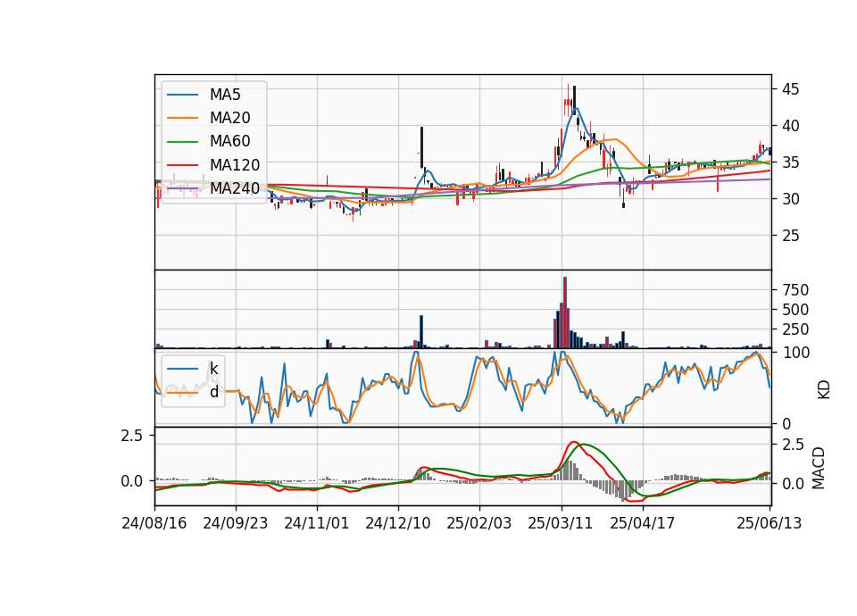The height and width of the screenshot is (616, 857).
Task: Click the MA60 legend label
Action: point(229,141)
